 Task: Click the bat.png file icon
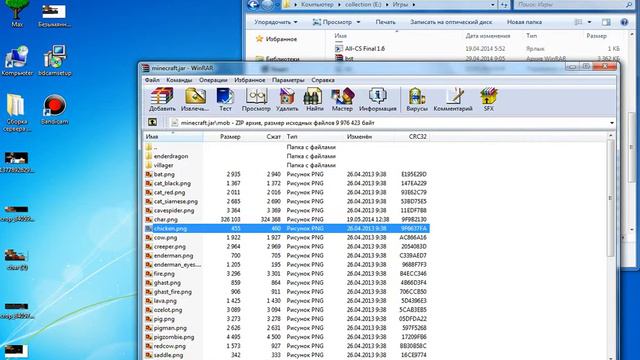click(x=149, y=174)
